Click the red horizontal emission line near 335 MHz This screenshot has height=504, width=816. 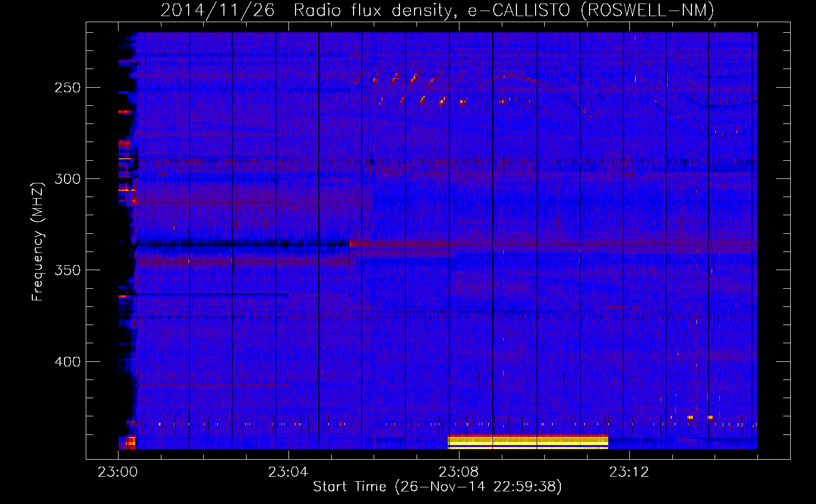click(x=553, y=244)
